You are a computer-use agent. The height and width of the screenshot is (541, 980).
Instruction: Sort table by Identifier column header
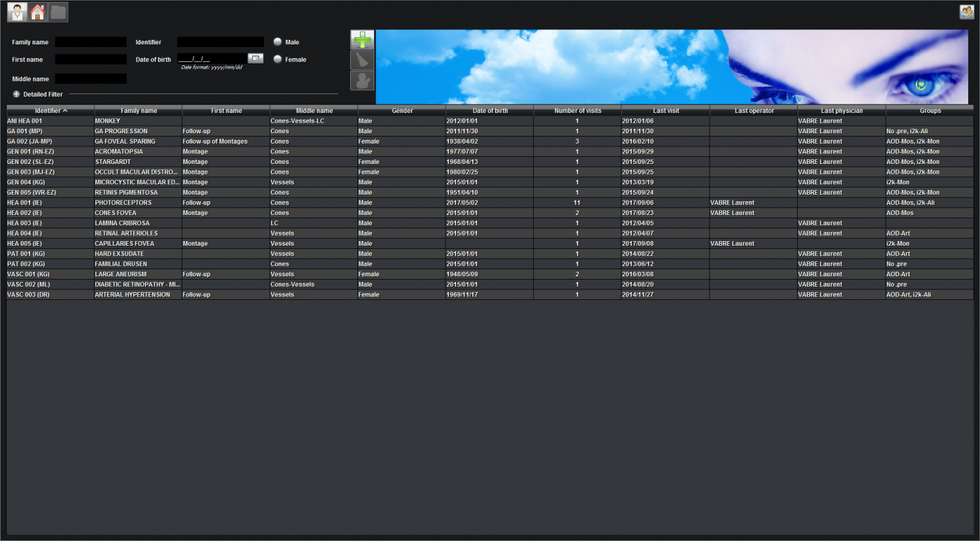[50, 110]
